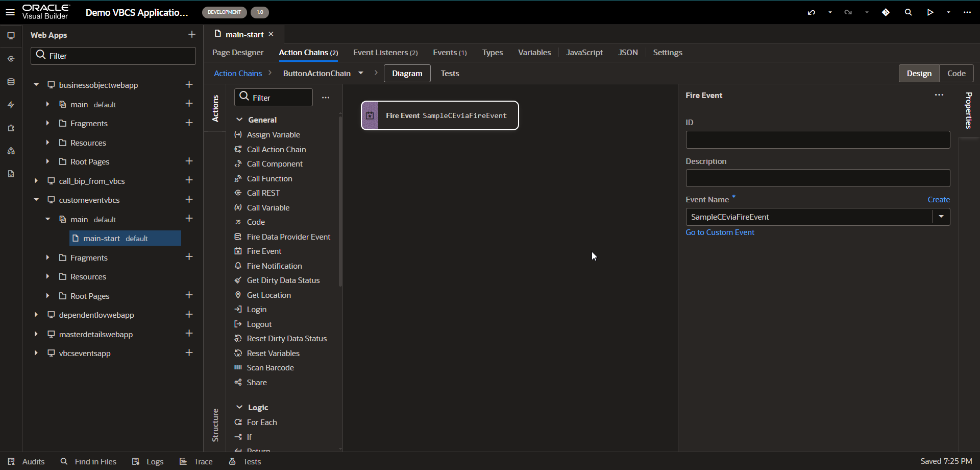Switch to action chain Tests tab
Viewport: 980px width, 470px height.
pyautogui.click(x=450, y=74)
